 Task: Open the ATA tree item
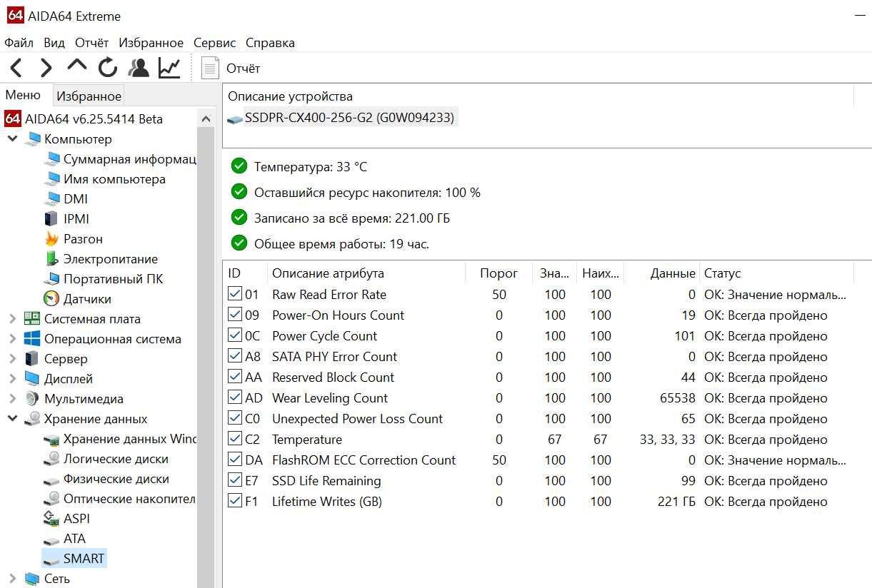click(65, 539)
